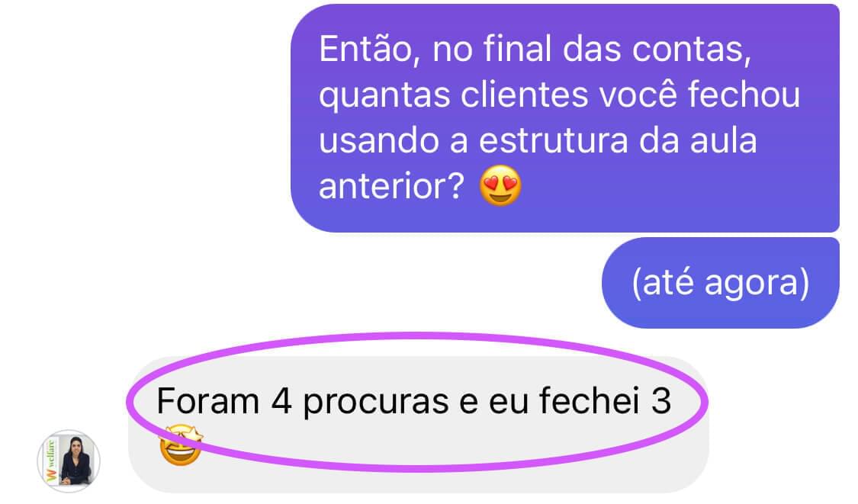This screenshot has width=858, height=504.
Task: Open the sender's profile avatar
Action: point(69,461)
